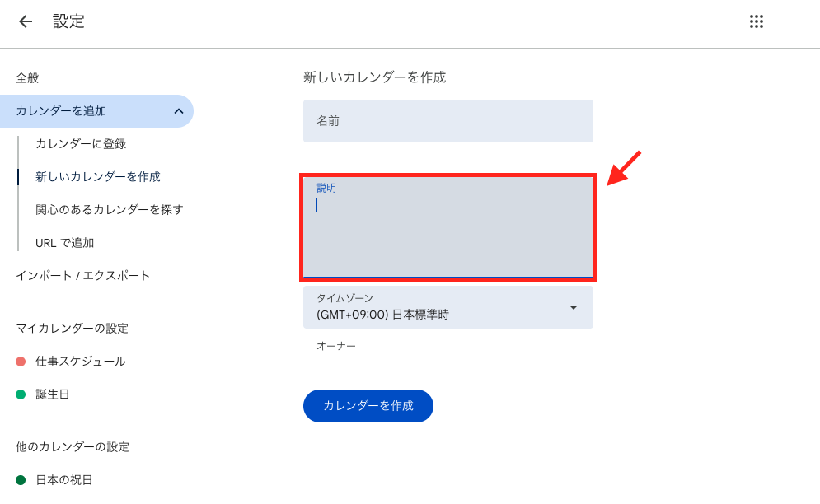Viewport: 820px width, 504px height.
Task: Click the マイカレンダーの設定 heading
Action: [x=73, y=329]
